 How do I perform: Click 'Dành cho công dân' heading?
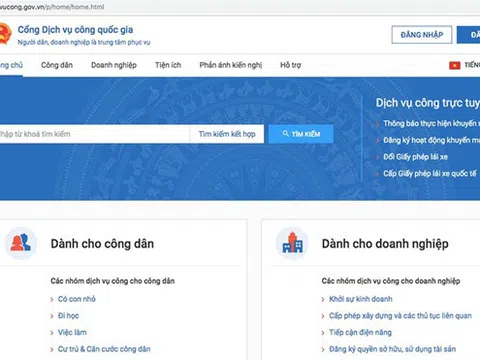coord(102,244)
